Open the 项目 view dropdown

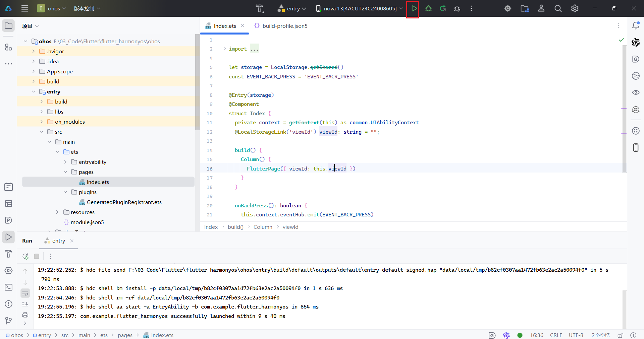[30, 26]
